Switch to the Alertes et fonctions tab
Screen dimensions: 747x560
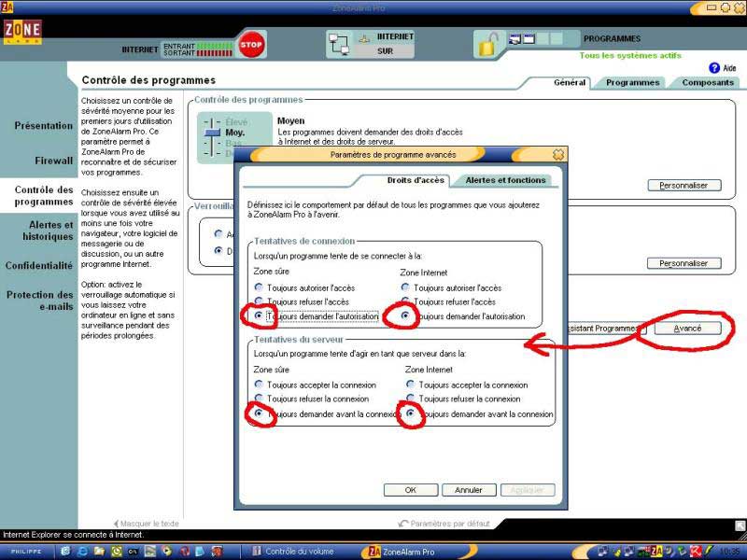[505, 180]
